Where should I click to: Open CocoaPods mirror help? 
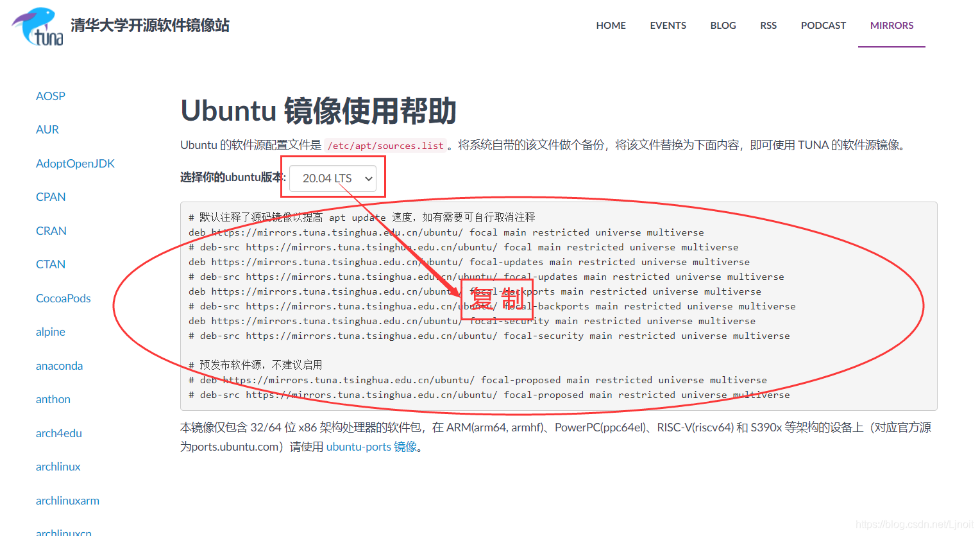point(63,298)
